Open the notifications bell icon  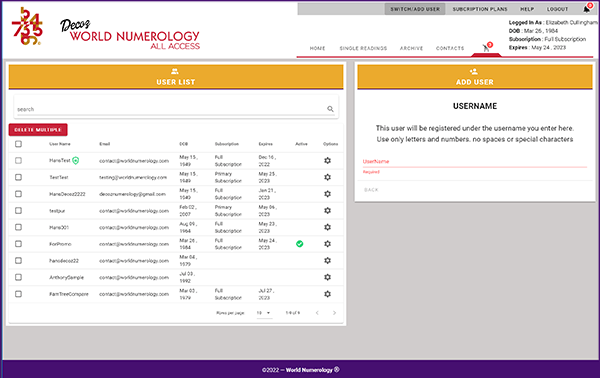tap(587, 9)
